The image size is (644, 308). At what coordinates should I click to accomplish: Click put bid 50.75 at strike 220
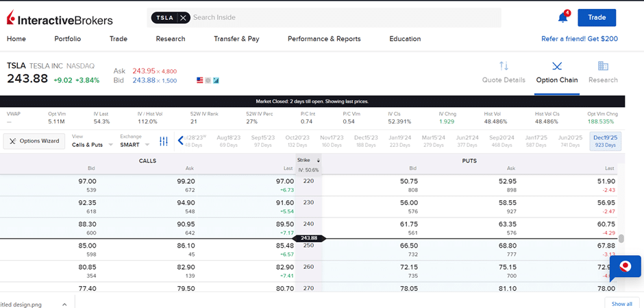tap(408, 181)
